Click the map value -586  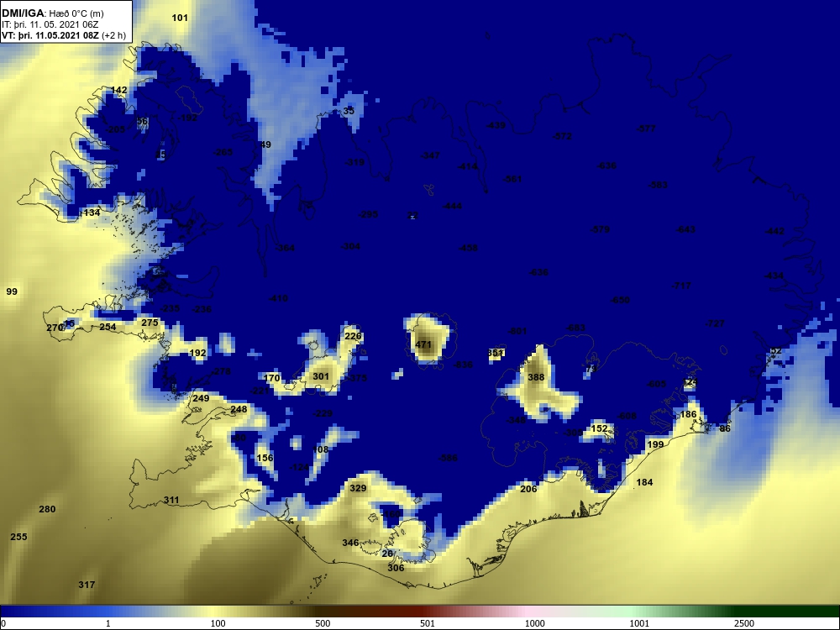click(x=448, y=458)
